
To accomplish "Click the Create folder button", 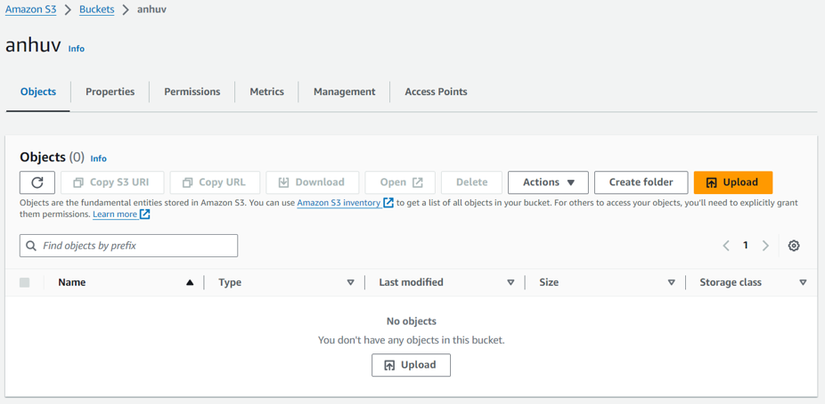I will point(641,182).
